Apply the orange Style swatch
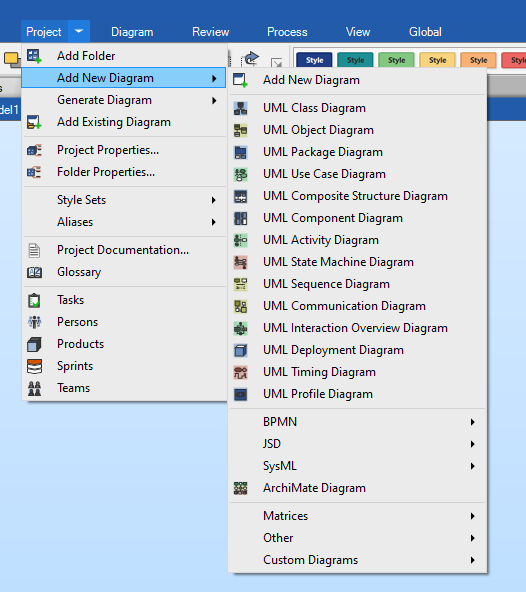526x592 pixels. pos(478,60)
